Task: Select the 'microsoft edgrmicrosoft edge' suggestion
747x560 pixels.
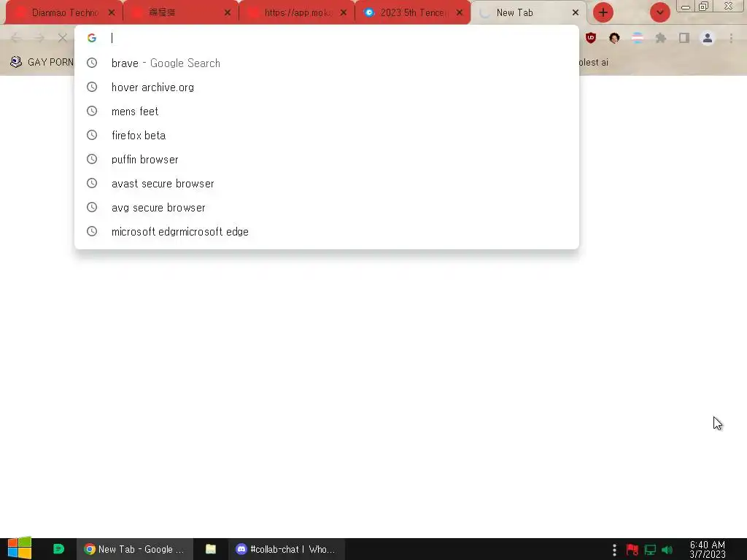Action: click(x=327, y=231)
